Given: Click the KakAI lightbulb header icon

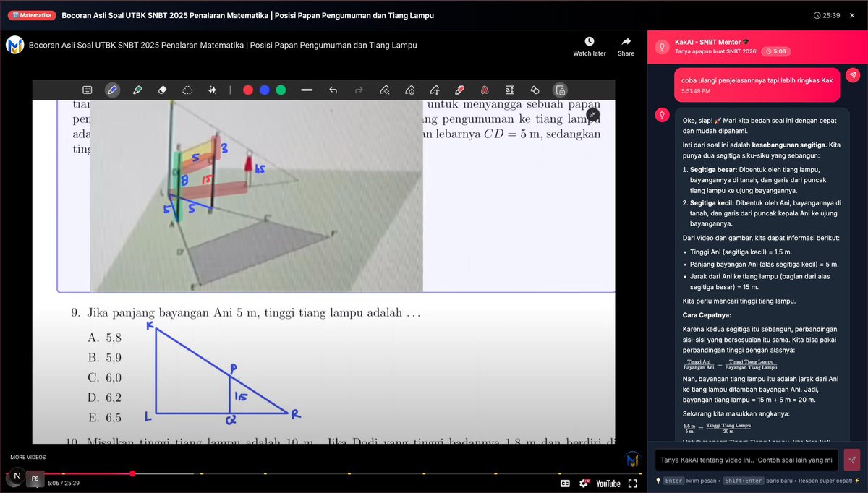Looking at the screenshot, I should point(661,46).
